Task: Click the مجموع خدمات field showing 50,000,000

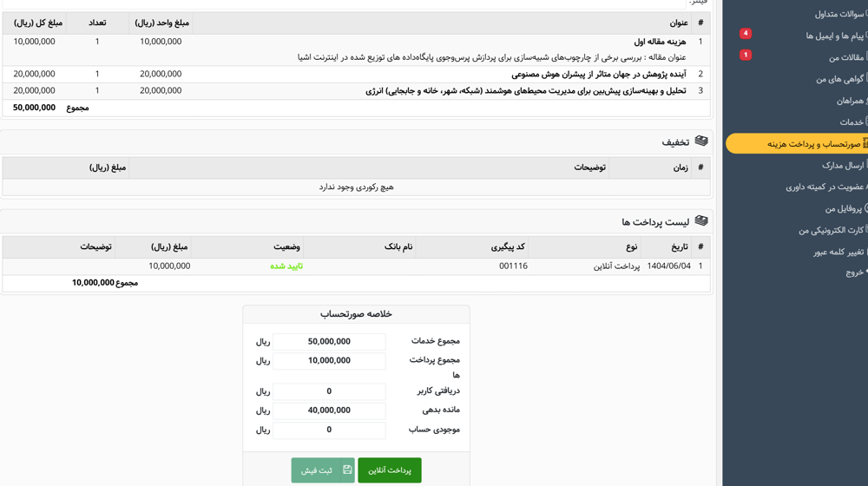Action: [x=329, y=342]
